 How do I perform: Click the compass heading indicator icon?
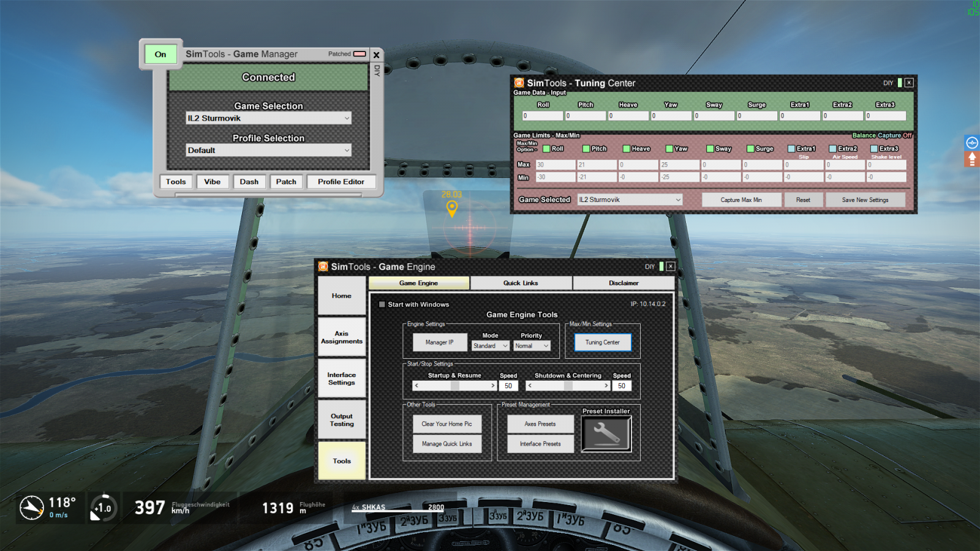tap(32, 508)
